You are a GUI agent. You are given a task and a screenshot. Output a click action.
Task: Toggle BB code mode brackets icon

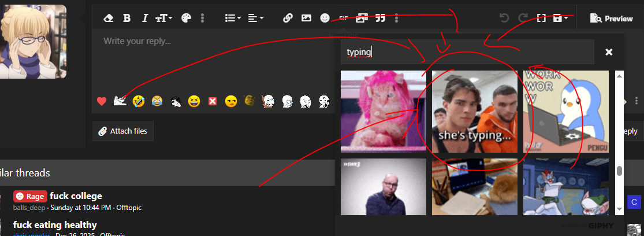[x=541, y=18]
